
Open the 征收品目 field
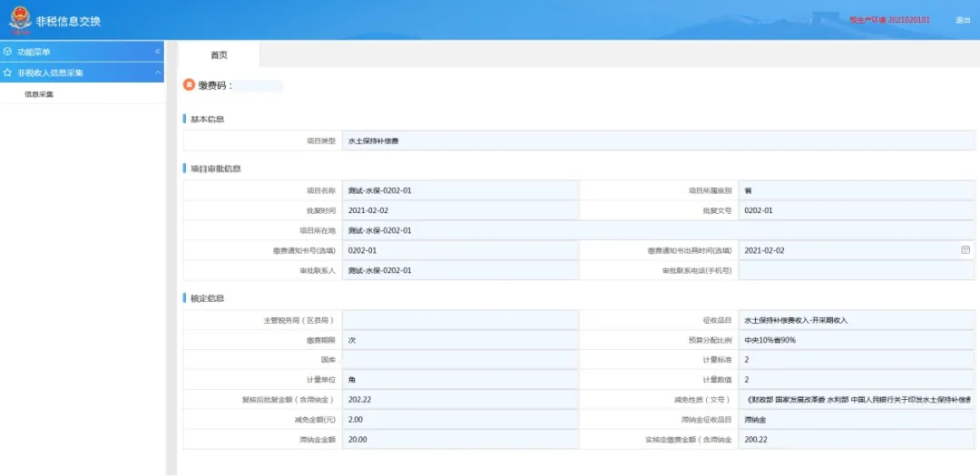(857, 320)
